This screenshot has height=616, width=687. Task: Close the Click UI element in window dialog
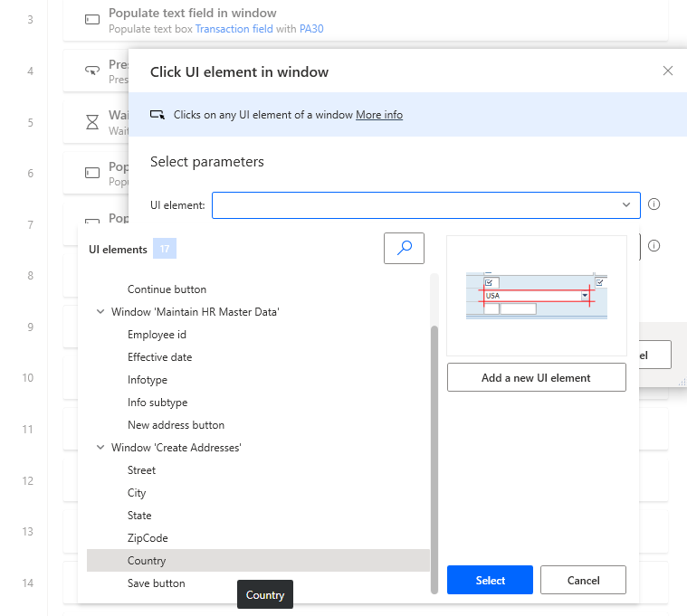tap(668, 71)
